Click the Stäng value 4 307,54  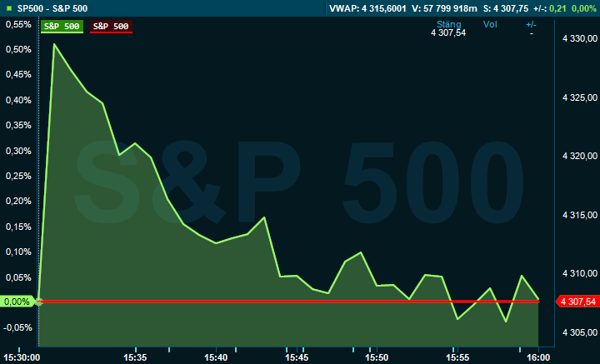[x=448, y=32]
